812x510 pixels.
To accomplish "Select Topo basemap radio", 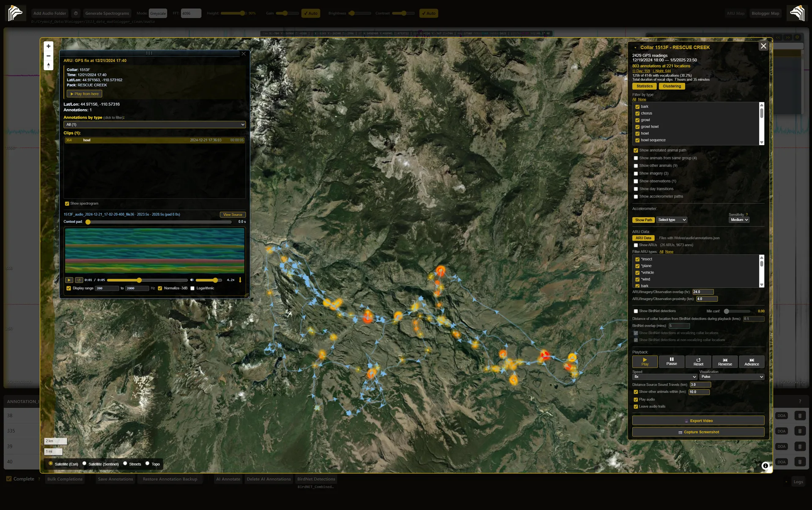I will (147, 463).
